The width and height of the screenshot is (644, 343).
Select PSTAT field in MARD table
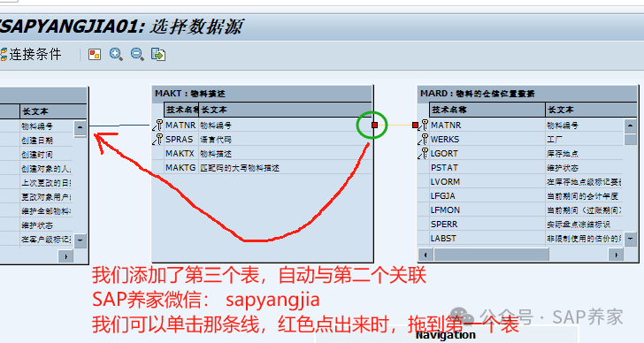444,168
